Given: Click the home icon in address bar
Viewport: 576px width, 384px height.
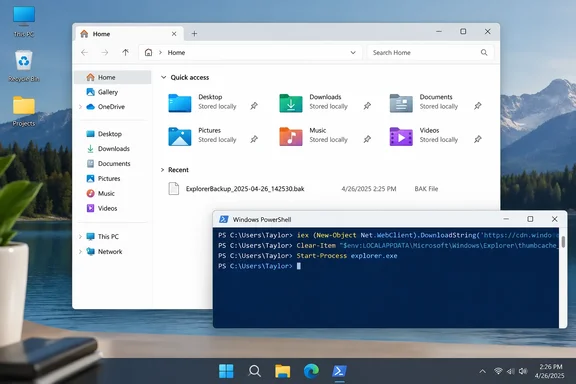Looking at the screenshot, I should click(x=148, y=53).
